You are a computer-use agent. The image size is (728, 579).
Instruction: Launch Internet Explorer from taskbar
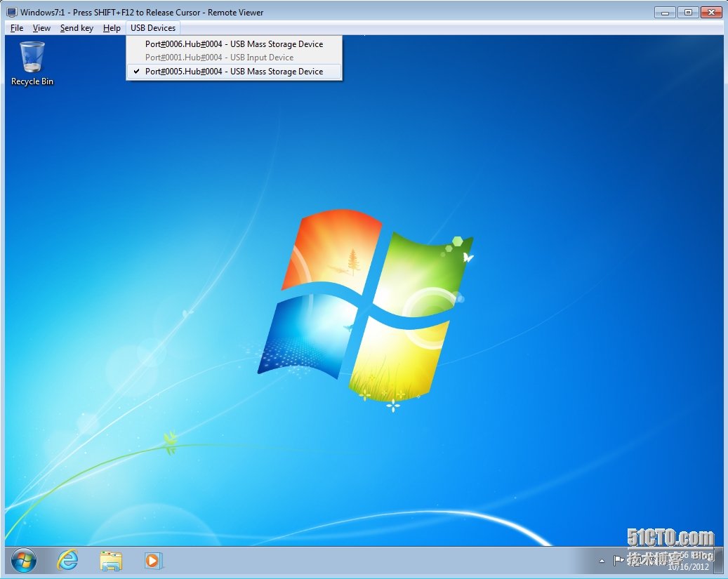pyautogui.click(x=68, y=561)
